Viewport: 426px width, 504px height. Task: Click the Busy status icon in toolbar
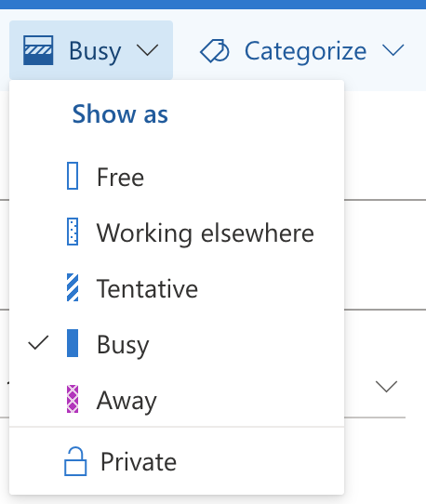[x=38, y=50]
